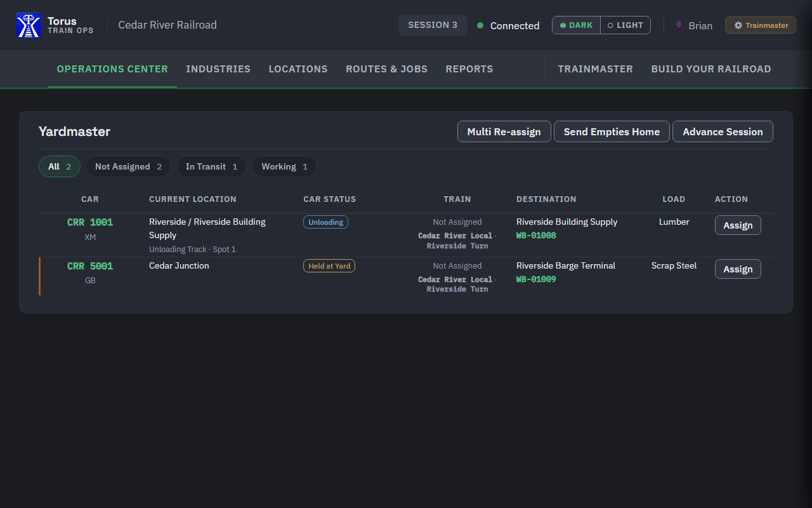Click the Cedar River Railroad title
The width and height of the screenshot is (812, 508).
point(167,25)
